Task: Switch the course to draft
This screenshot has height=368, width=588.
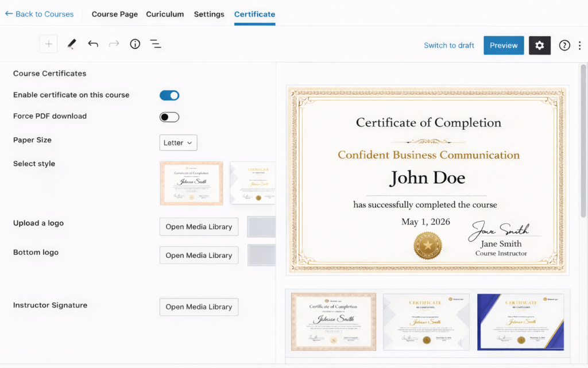Action: coord(448,45)
